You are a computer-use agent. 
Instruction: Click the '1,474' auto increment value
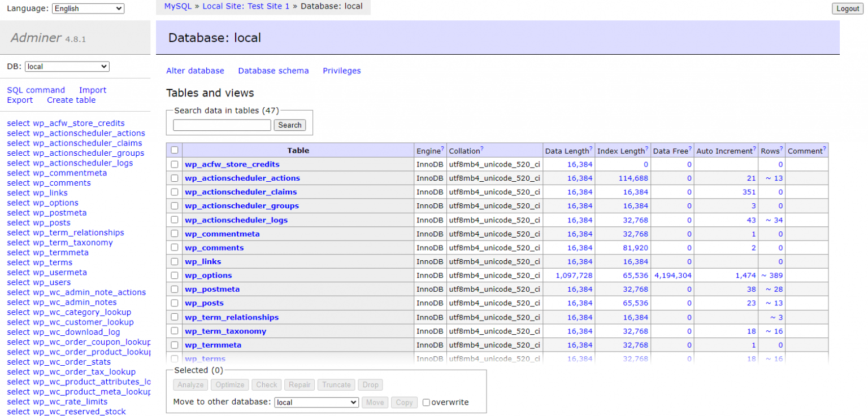745,275
